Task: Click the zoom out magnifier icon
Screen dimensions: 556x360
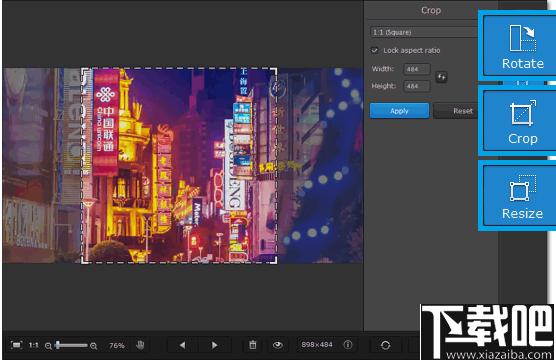Action: point(48,345)
